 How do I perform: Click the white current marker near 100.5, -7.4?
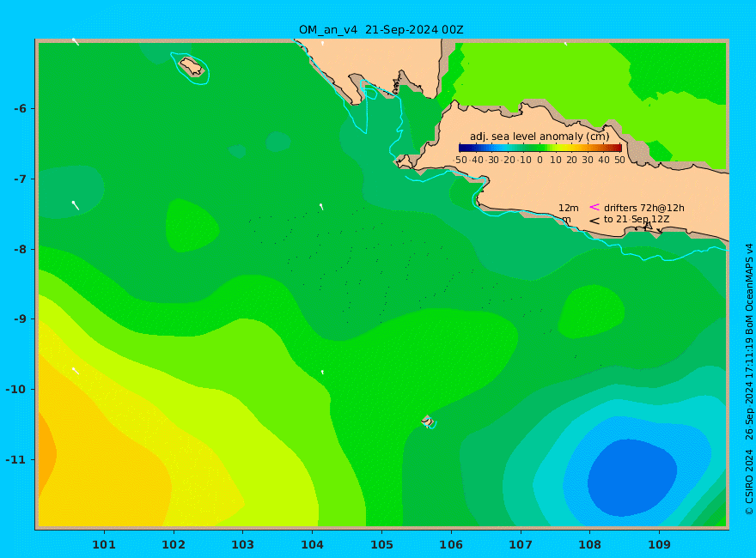click(76, 205)
